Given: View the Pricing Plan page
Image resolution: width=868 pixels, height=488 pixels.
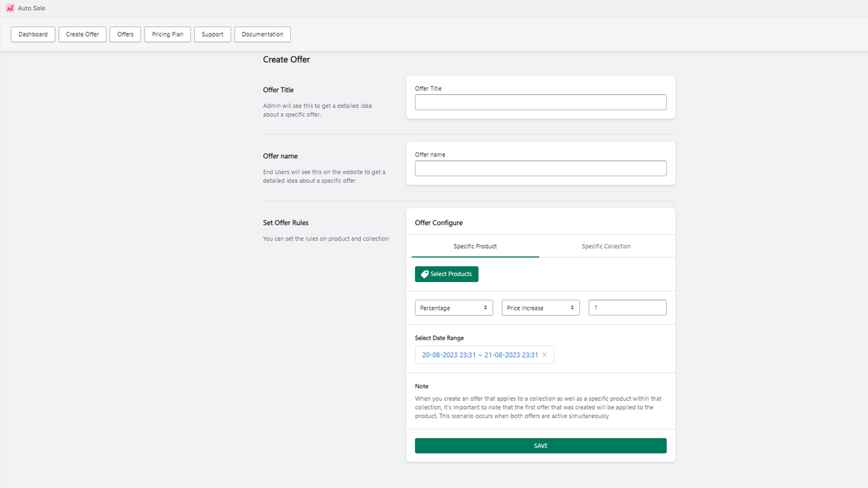Looking at the screenshot, I should (167, 35).
